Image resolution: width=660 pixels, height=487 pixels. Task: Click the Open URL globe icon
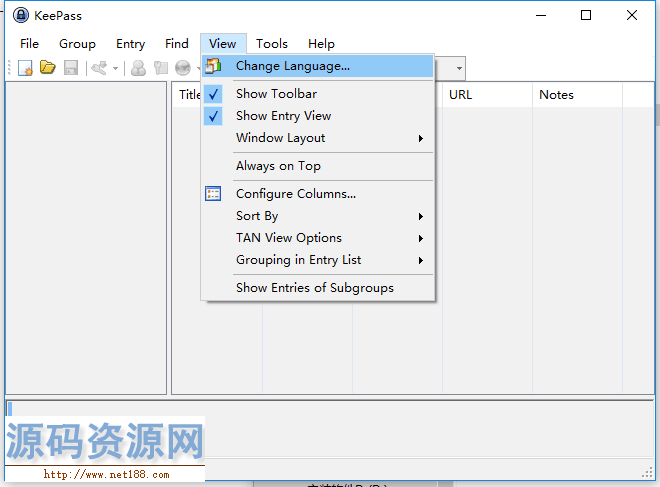[x=183, y=67]
